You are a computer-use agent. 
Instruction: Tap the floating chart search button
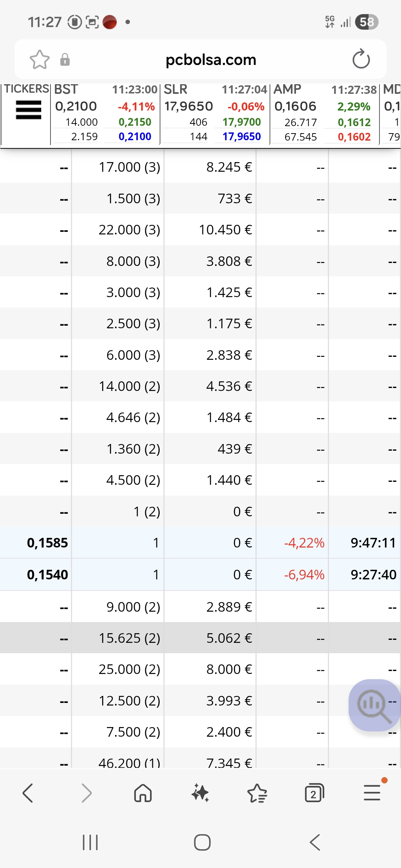(x=374, y=705)
